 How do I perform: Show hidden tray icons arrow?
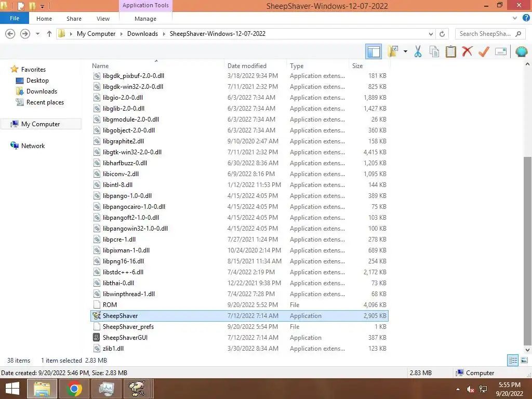click(x=458, y=390)
